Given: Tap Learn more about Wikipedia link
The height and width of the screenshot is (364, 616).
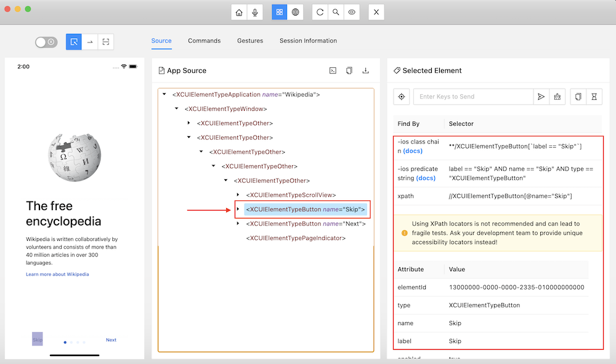Looking at the screenshot, I should [57, 275].
